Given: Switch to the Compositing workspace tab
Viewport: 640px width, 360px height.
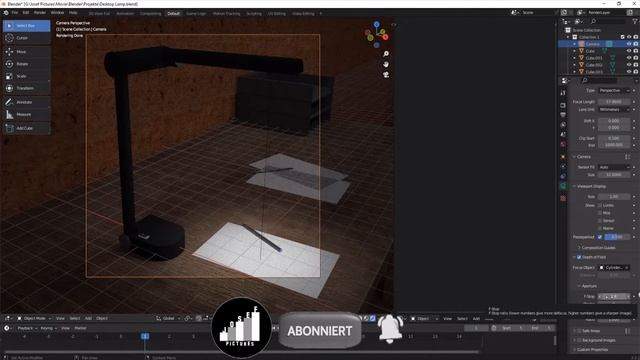Looking at the screenshot, I should (150, 13).
